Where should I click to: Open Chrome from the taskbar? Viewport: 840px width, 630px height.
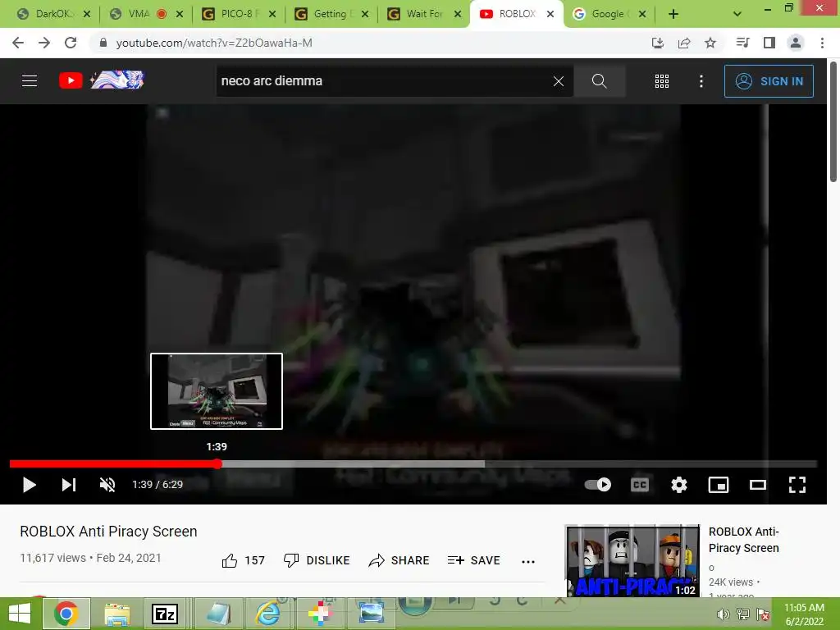click(x=66, y=614)
